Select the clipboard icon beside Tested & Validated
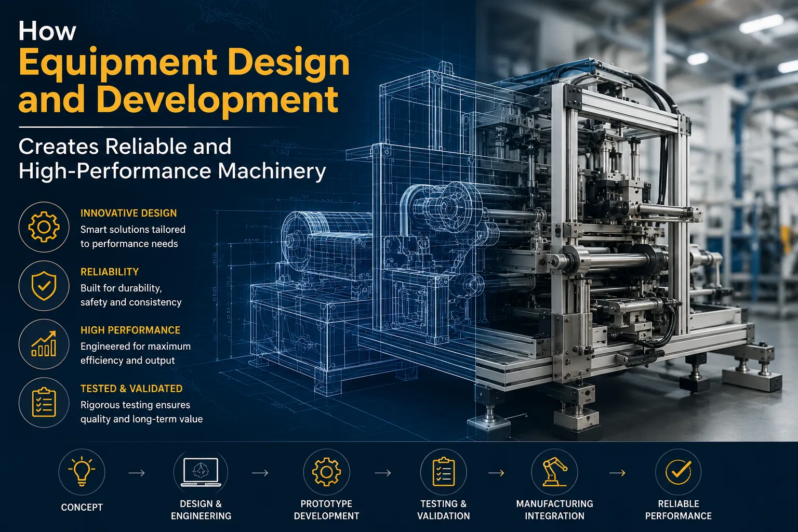798x532 pixels. [44, 403]
